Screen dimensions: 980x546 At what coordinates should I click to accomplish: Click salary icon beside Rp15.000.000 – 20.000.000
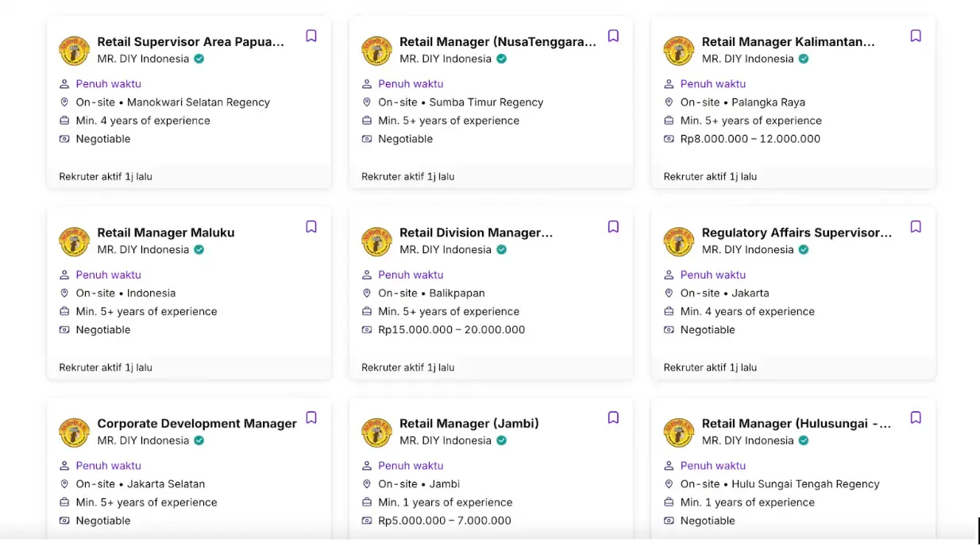(367, 330)
